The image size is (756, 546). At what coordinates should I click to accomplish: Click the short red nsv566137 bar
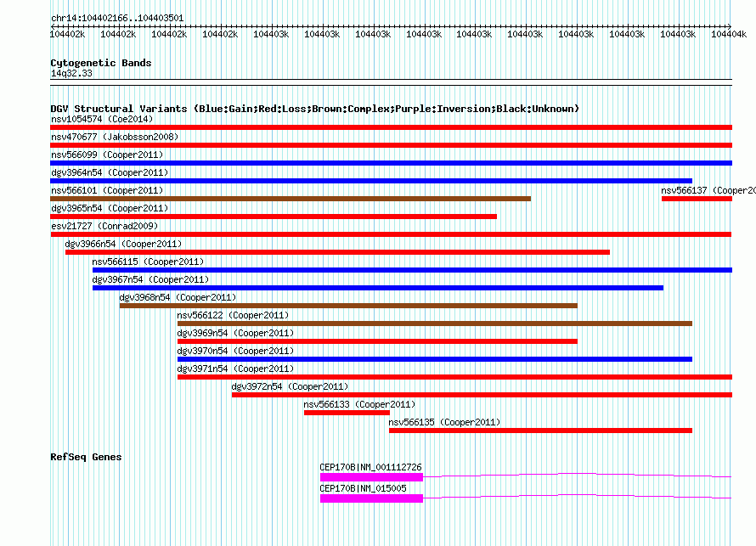pos(697,199)
